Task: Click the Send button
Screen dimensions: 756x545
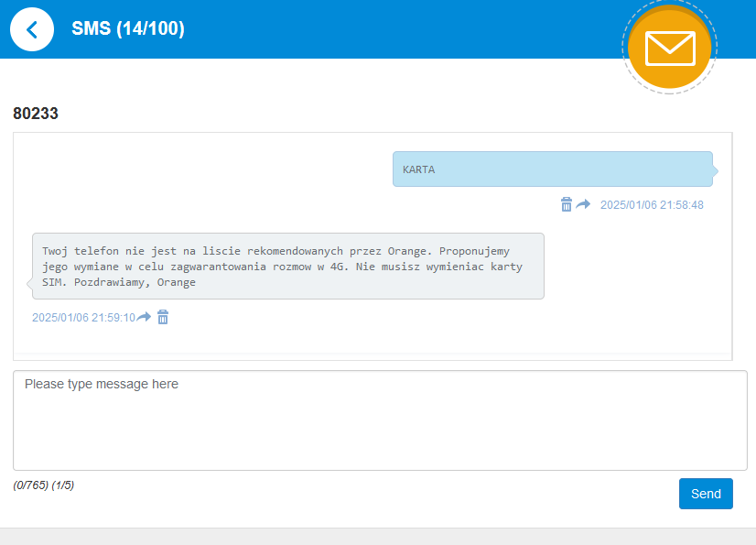Action: [x=706, y=494]
